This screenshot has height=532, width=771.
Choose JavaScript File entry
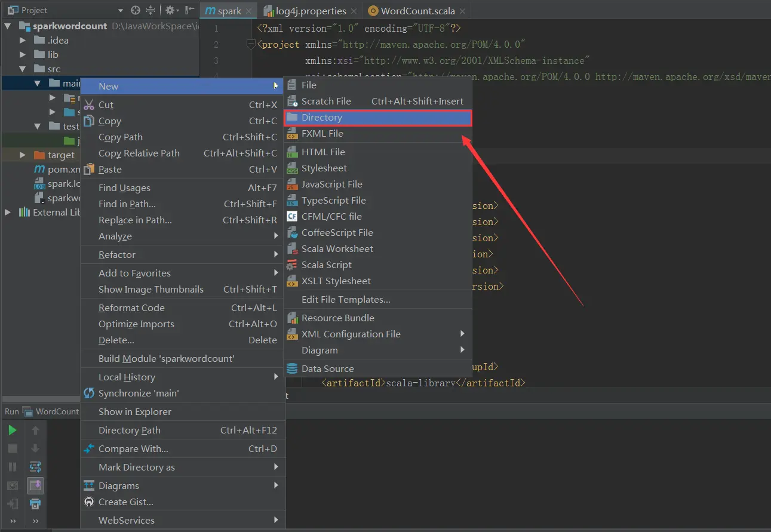(x=378, y=184)
